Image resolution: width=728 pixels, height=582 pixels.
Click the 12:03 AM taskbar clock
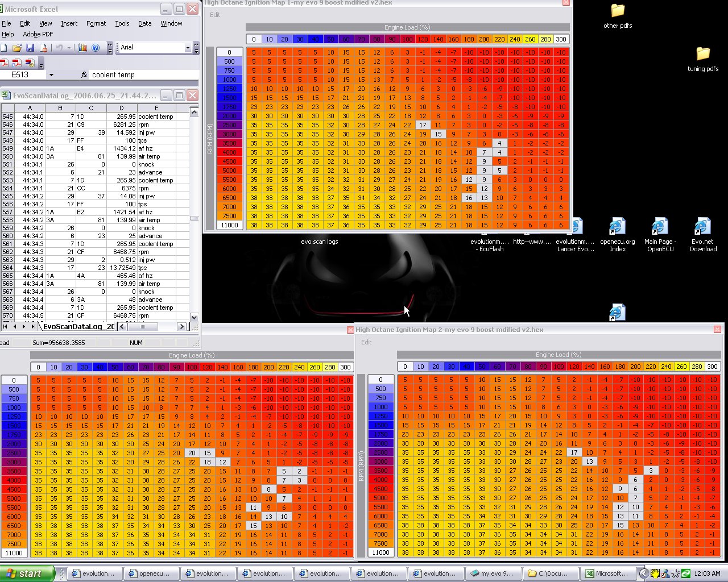click(708, 573)
